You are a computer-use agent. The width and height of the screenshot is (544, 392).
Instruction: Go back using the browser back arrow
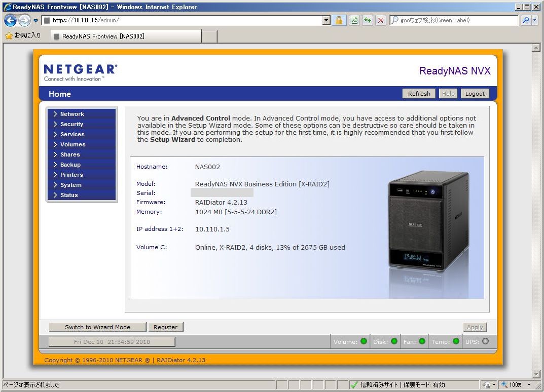(10, 20)
